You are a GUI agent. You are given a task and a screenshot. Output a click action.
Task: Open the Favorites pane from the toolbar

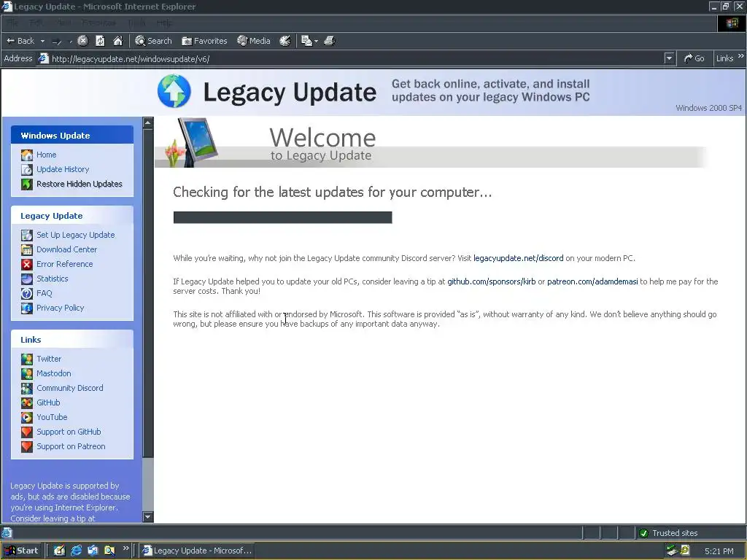click(204, 41)
